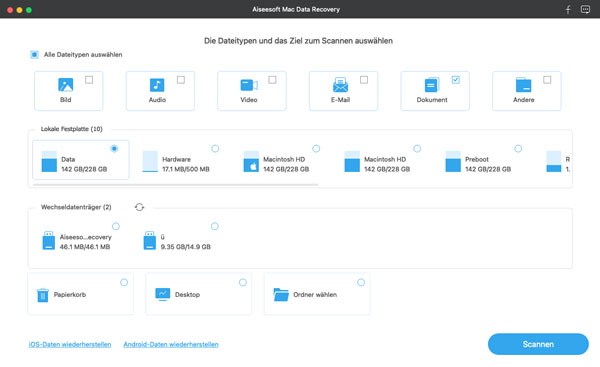Select the Papierkorb radio button
Image resolution: width=600 pixels, height=367 pixels.
coord(124,282)
